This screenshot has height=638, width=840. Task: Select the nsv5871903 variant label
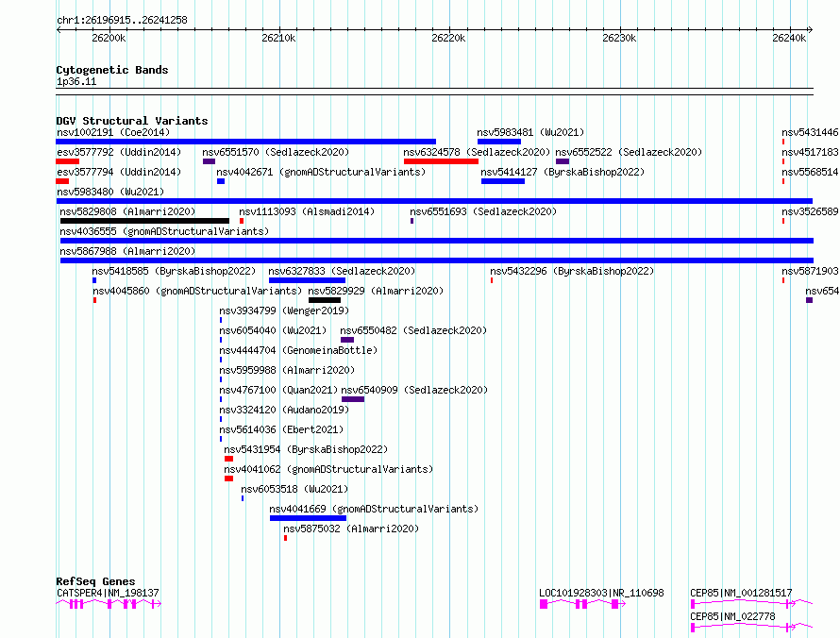810,271
